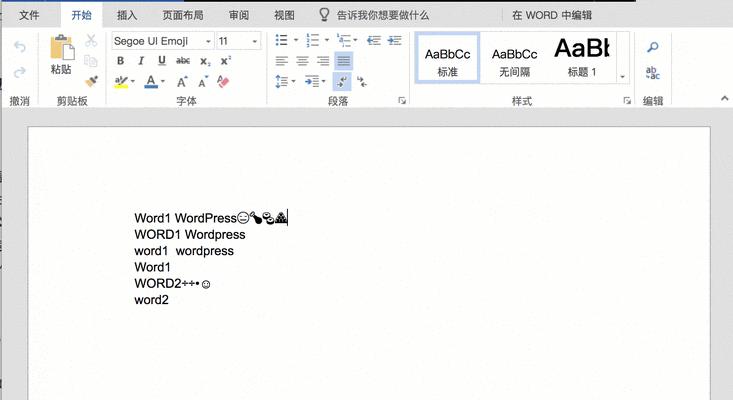733x400 pixels.
Task: Click the Clear Formatting eraser icon
Action: click(x=224, y=82)
